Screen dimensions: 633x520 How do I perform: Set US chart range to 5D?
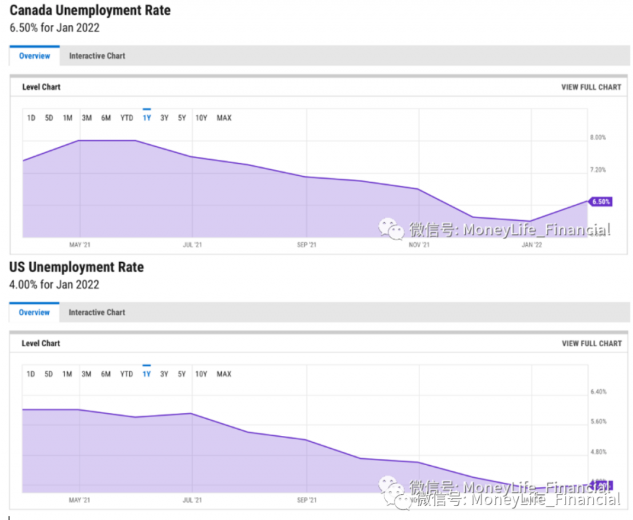click(x=49, y=374)
